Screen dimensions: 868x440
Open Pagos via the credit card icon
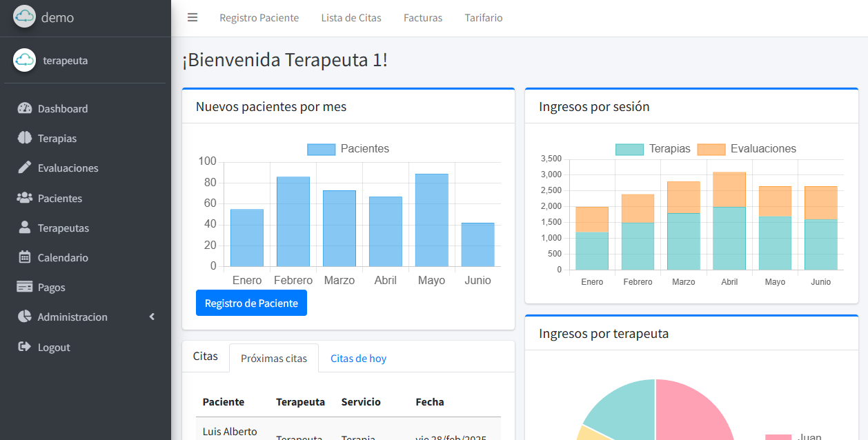(x=25, y=287)
